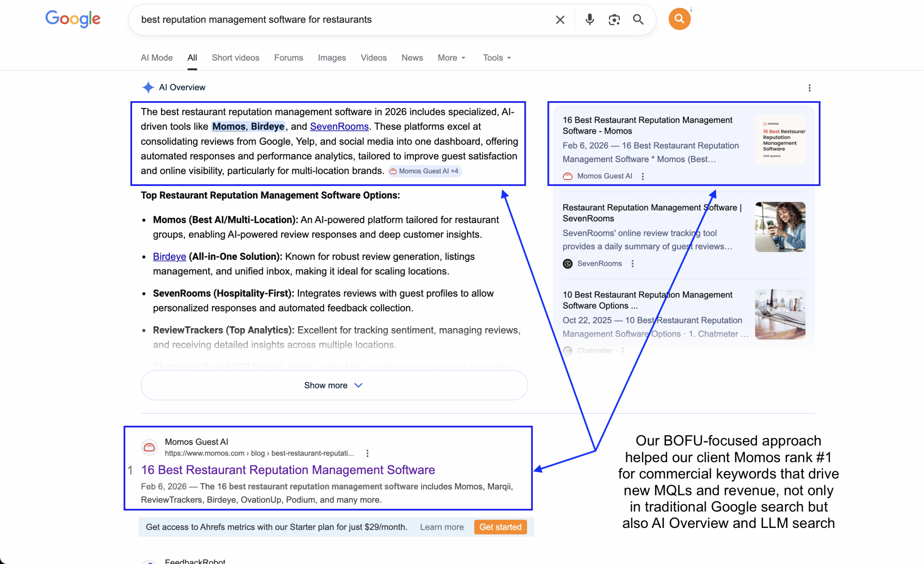Click the SevenRooms source favicon
Image resolution: width=924 pixels, height=564 pixels.
pyautogui.click(x=567, y=264)
